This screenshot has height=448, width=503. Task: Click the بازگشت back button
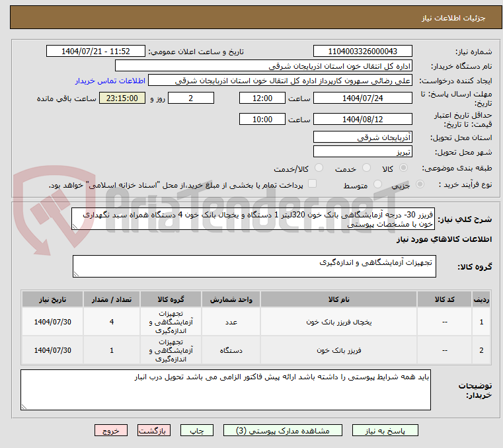pos(153,430)
